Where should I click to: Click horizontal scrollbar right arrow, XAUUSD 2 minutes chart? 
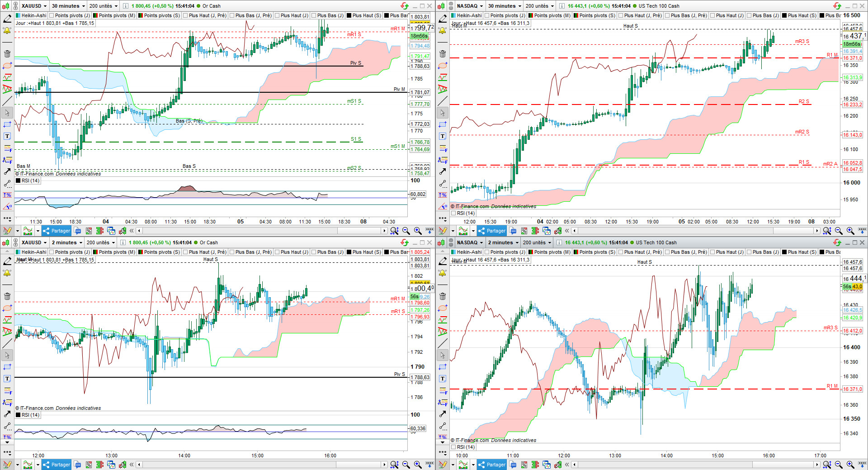pyautogui.click(x=384, y=465)
